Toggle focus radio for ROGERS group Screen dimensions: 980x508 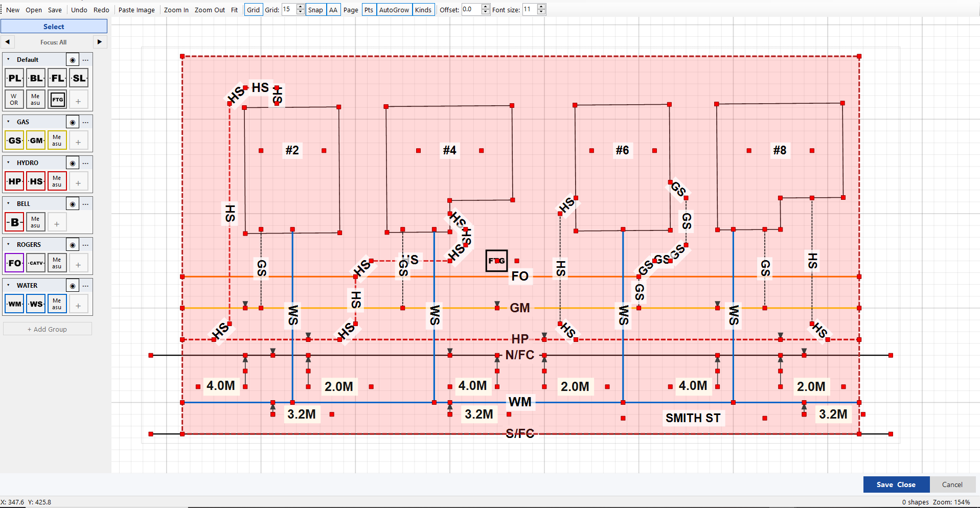73,245
